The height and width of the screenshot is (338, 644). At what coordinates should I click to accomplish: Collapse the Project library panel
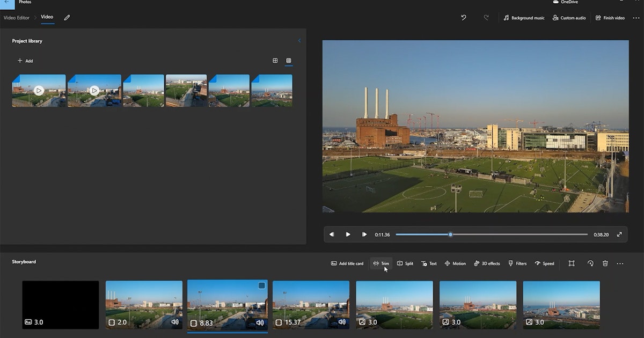[x=299, y=40]
